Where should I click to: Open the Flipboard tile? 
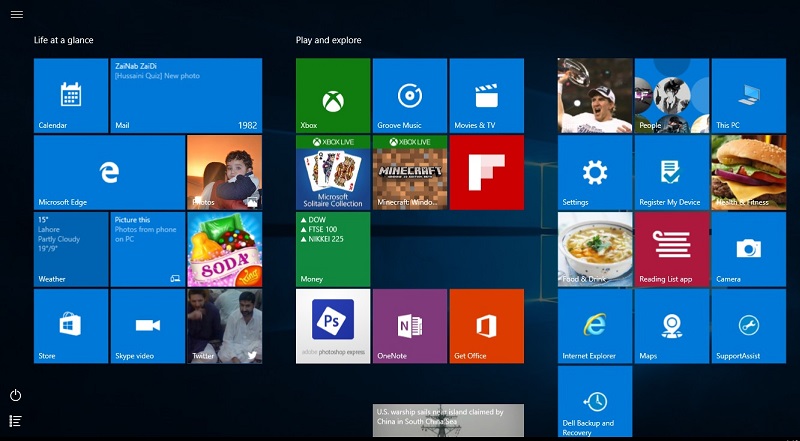pyautogui.click(x=487, y=173)
